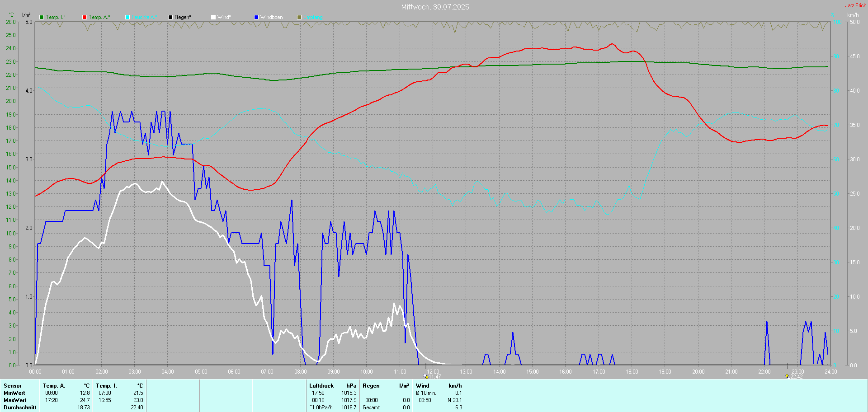Click the white Wind legend square

coord(213,17)
